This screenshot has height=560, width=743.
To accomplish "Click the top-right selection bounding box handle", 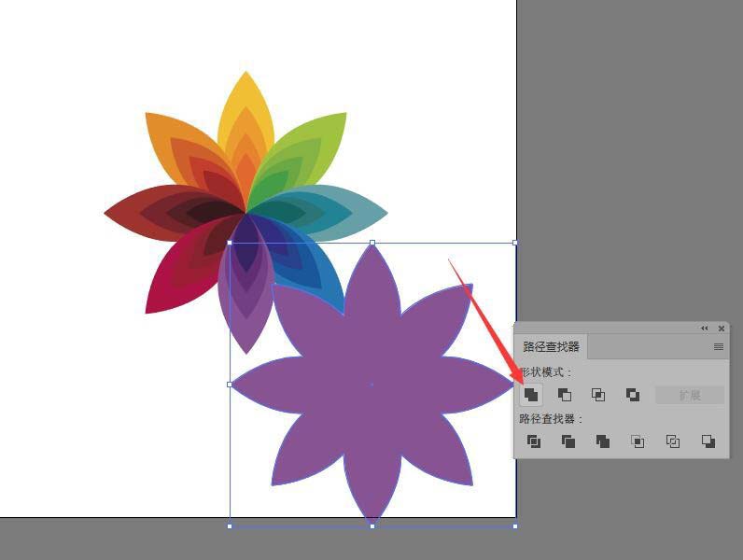I will [x=515, y=243].
